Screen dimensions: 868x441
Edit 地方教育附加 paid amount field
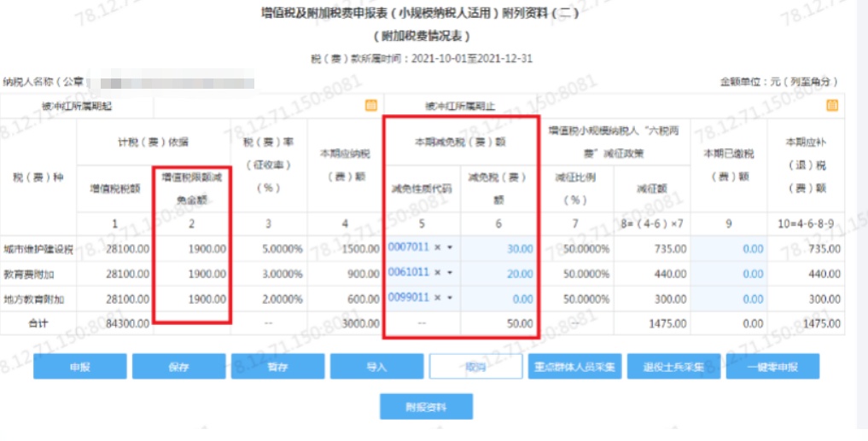coord(729,299)
